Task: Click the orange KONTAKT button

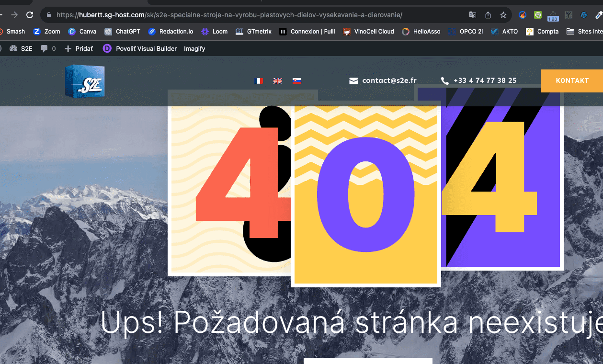Action: coord(572,80)
